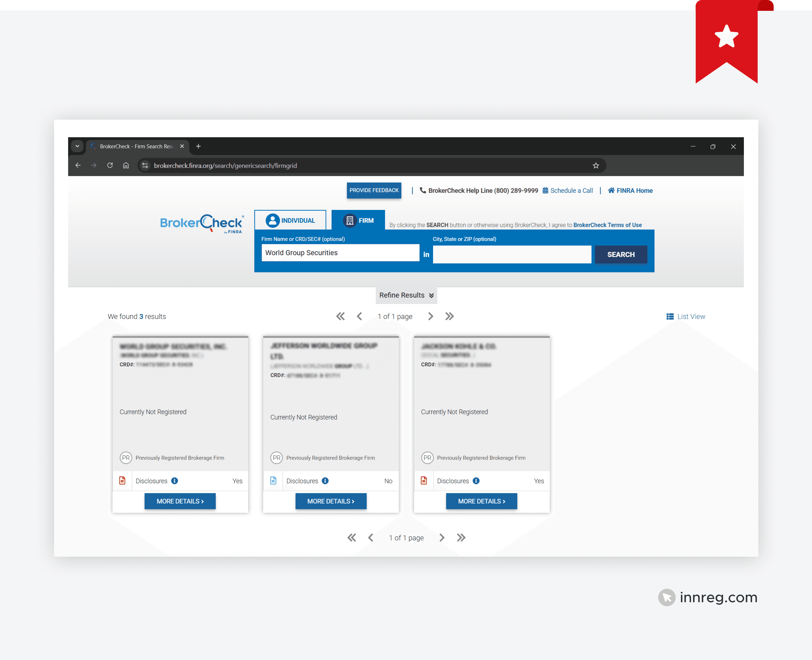This screenshot has width=812, height=660.
Task: Open a new browser tab with plus button
Action: click(198, 146)
